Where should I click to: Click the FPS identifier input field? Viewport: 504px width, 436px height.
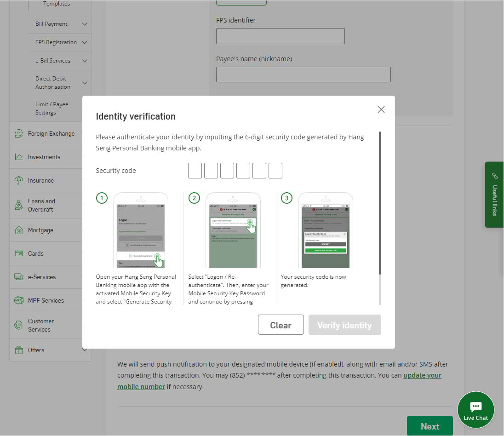[281, 36]
